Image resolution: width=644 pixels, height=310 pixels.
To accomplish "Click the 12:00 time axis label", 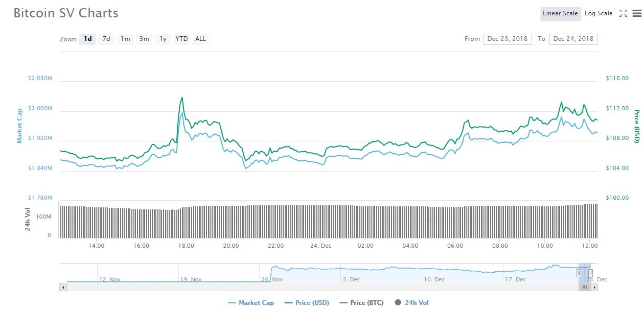I will click(590, 246).
